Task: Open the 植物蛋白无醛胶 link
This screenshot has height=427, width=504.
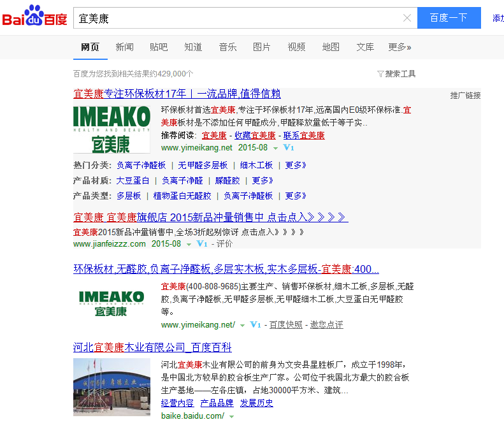Action: pos(182,196)
